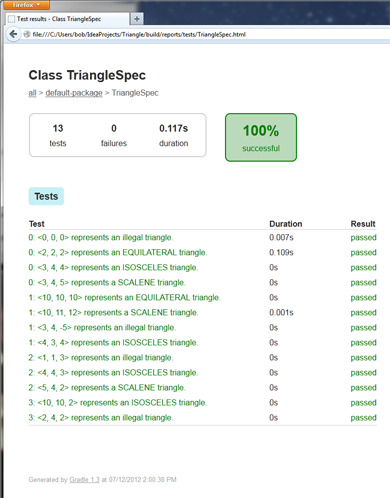The width and height of the screenshot is (390, 498).
Task: Click the page favicon in the tab
Action: pyautogui.click(x=11, y=19)
